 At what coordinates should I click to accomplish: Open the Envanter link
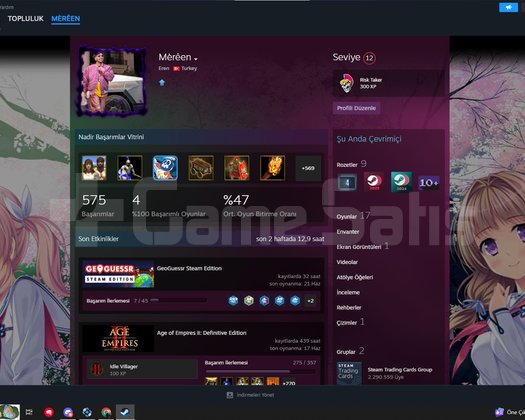coord(348,232)
